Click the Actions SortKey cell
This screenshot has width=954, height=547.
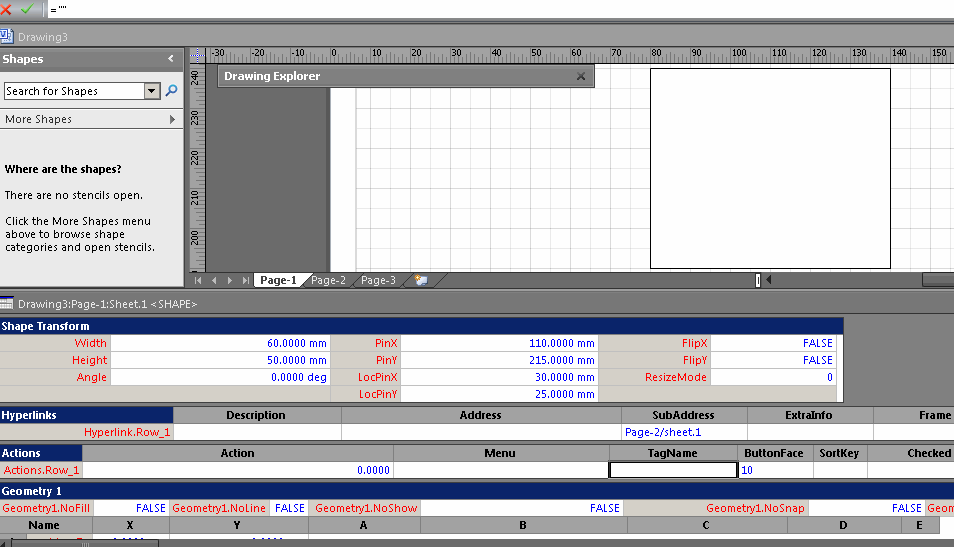pyautogui.click(x=840, y=470)
